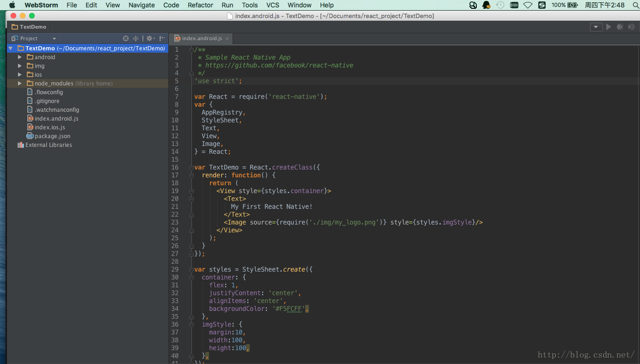The width and height of the screenshot is (640, 364).
Task: Open the Code menu
Action: pos(171,5)
